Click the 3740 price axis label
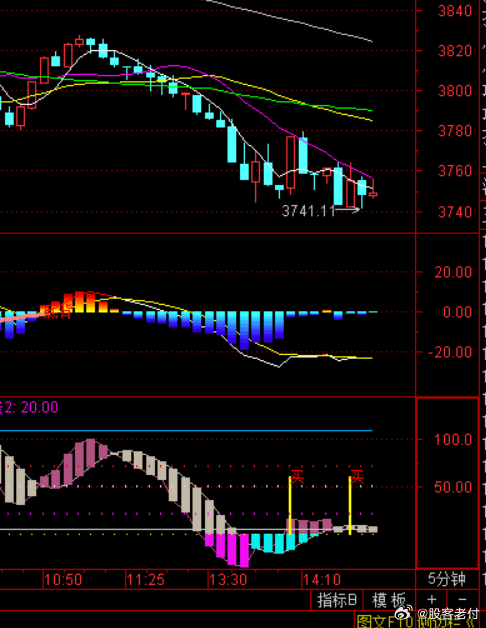Image resolution: width=486 pixels, height=628 pixels. coord(455,212)
